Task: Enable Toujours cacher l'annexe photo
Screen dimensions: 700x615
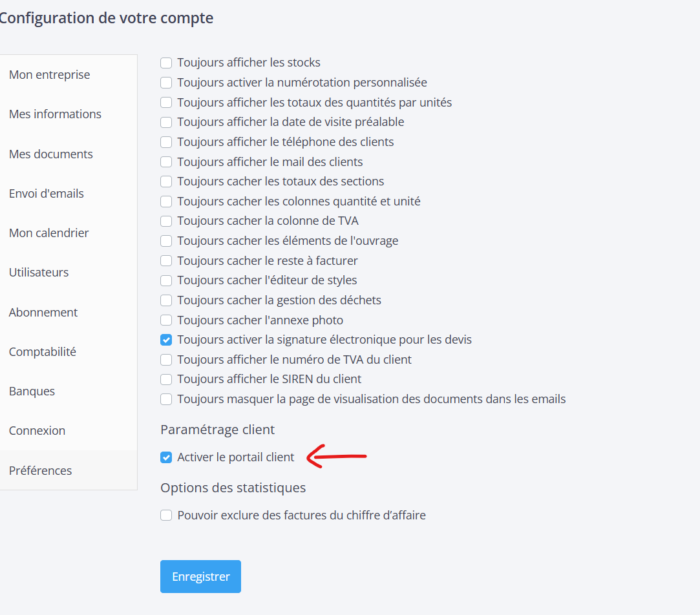Action: coord(166,320)
